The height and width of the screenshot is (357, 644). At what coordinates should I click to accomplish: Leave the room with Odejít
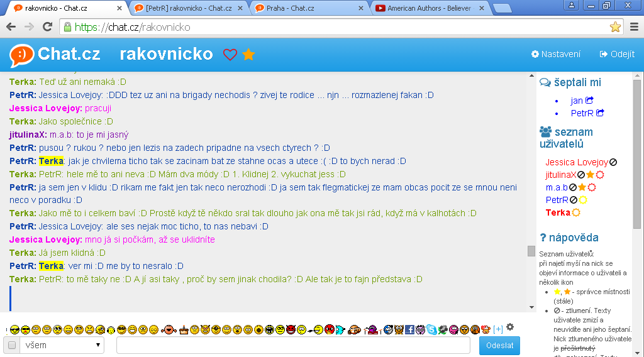[x=617, y=54]
